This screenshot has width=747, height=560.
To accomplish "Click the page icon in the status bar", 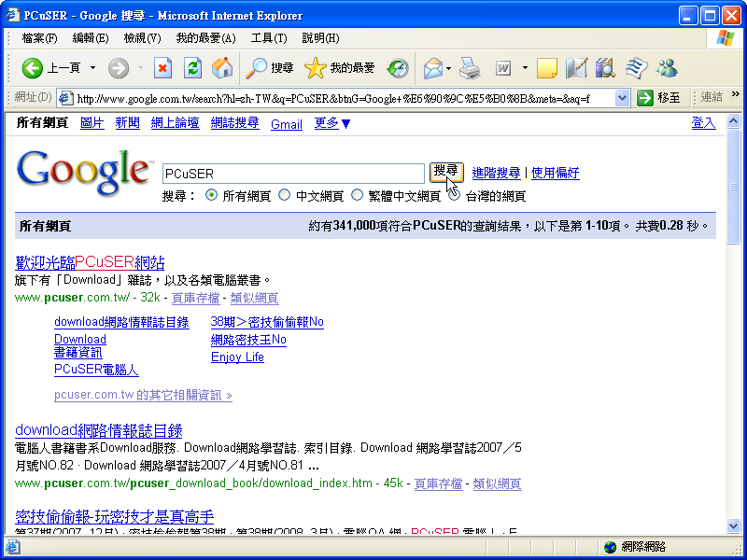I will coord(12,547).
